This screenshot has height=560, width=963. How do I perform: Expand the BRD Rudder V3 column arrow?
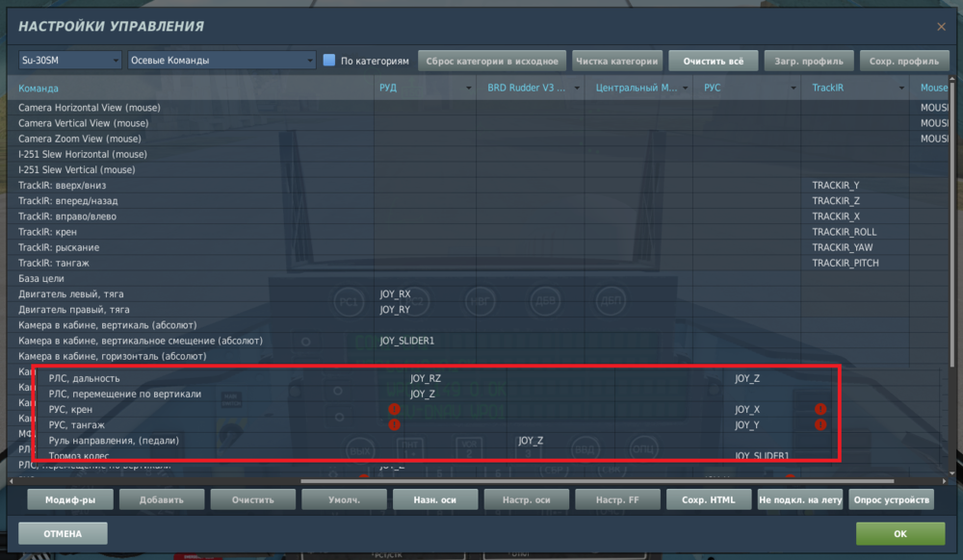click(577, 89)
